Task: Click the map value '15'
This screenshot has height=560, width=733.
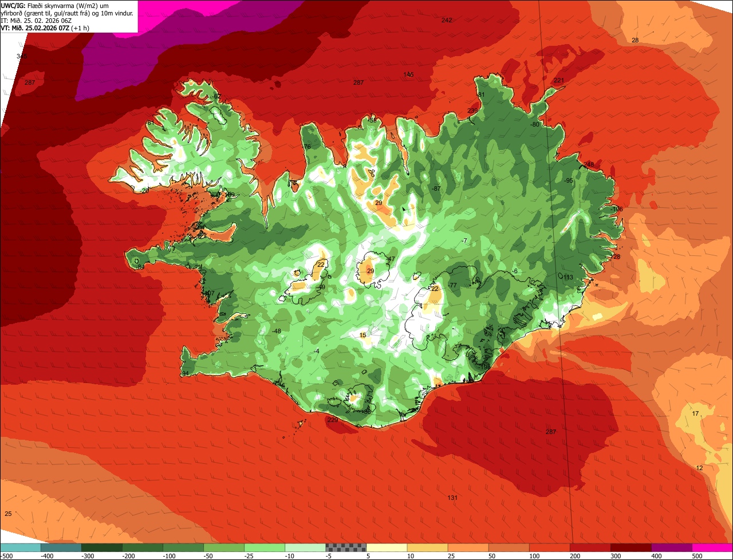Action: click(x=362, y=335)
